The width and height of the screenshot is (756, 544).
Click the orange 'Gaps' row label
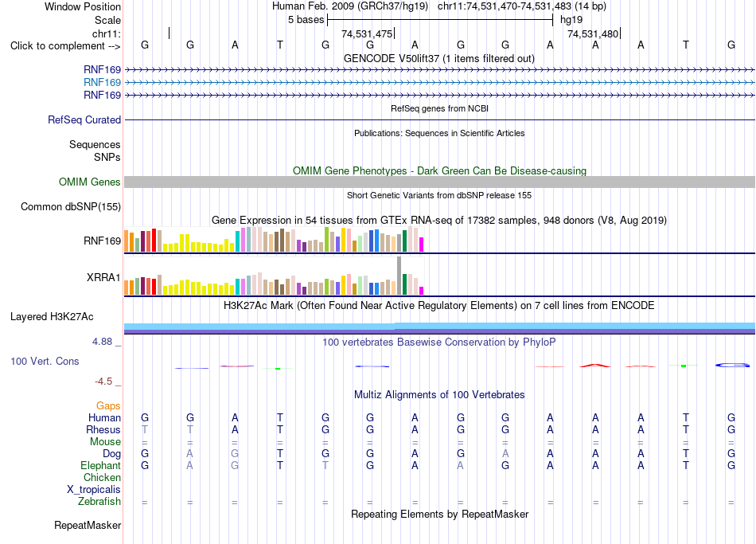point(108,406)
